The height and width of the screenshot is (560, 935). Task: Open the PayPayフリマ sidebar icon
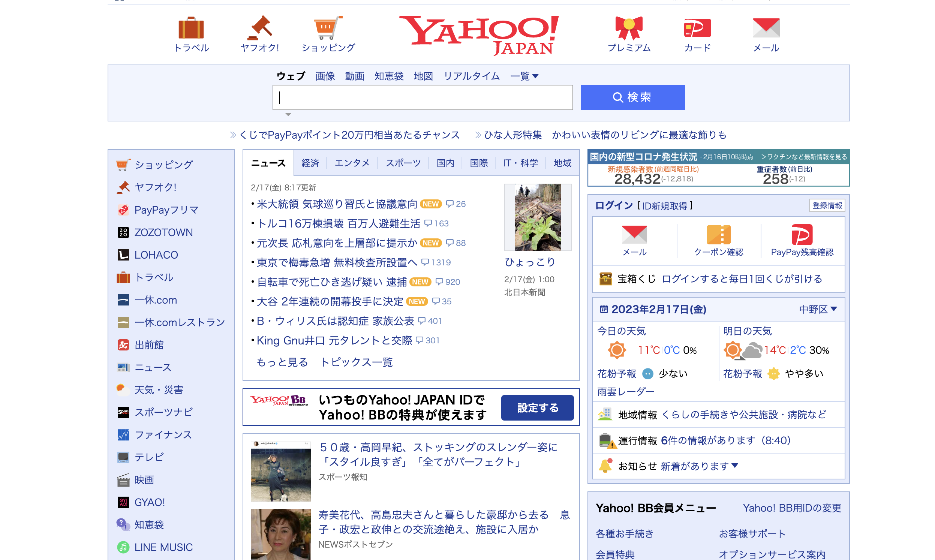pyautogui.click(x=123, y=210)
